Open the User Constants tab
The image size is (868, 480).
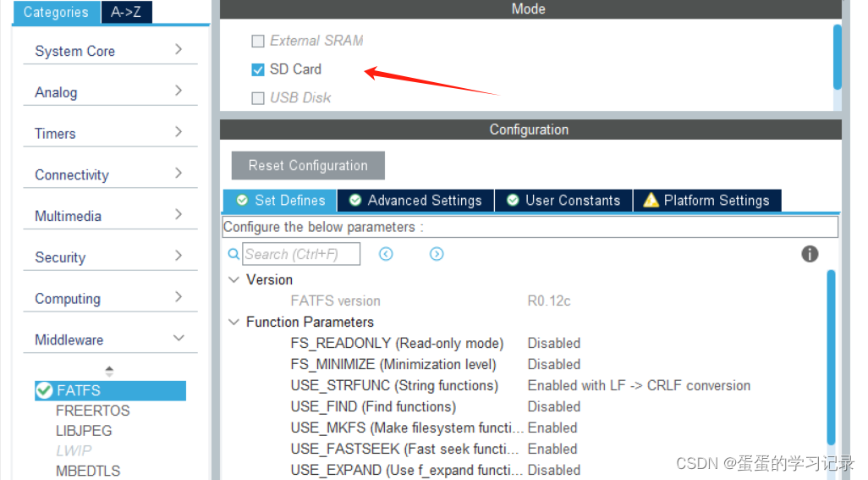563,201
